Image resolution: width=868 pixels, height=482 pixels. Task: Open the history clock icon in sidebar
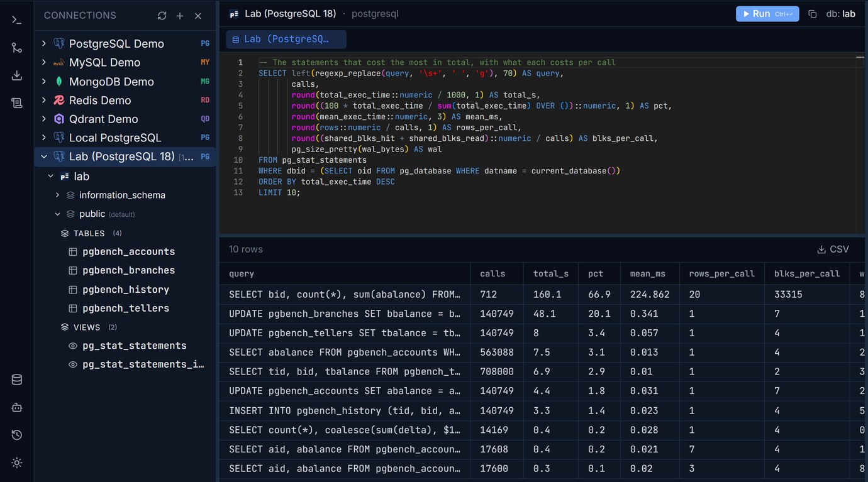click(x=17, y=435)
